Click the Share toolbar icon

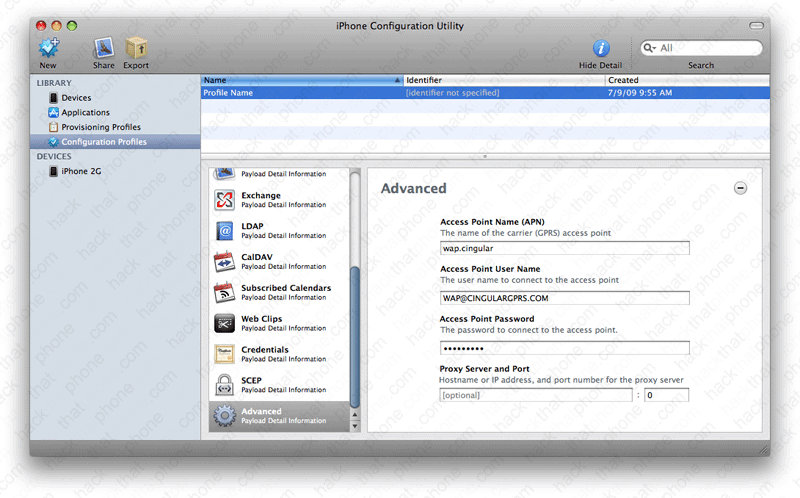[104, 47]
